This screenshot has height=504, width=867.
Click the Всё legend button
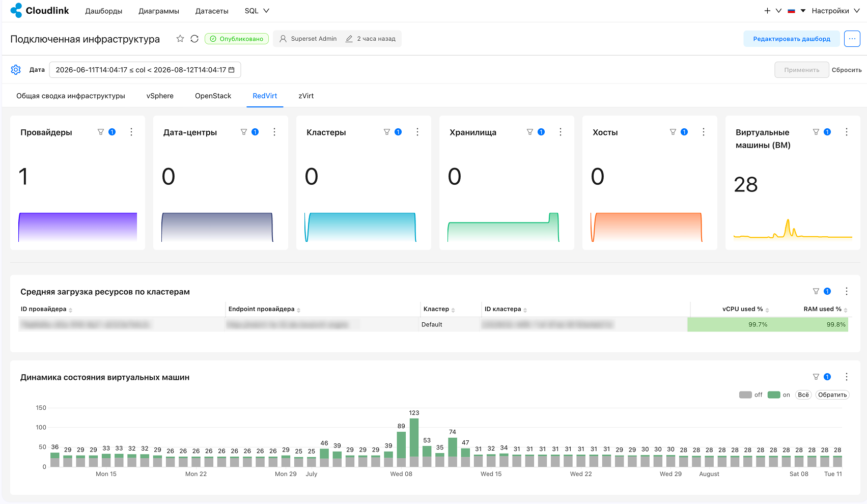803,395
